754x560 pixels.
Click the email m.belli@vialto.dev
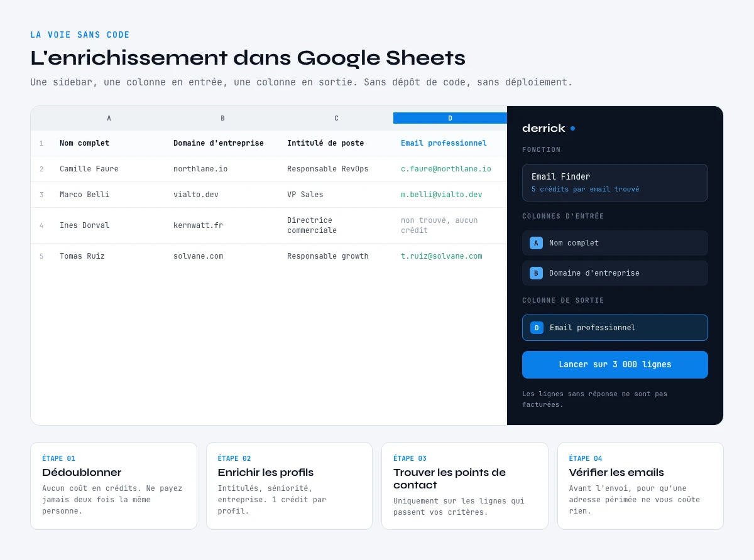(442, 195)
